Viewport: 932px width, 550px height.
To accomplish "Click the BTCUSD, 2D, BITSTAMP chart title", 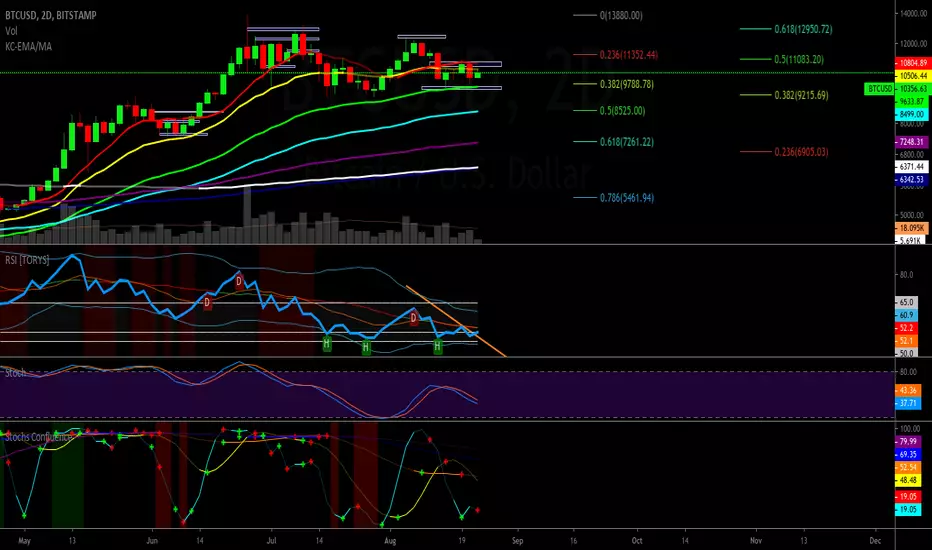I will [x=51, y=15].
